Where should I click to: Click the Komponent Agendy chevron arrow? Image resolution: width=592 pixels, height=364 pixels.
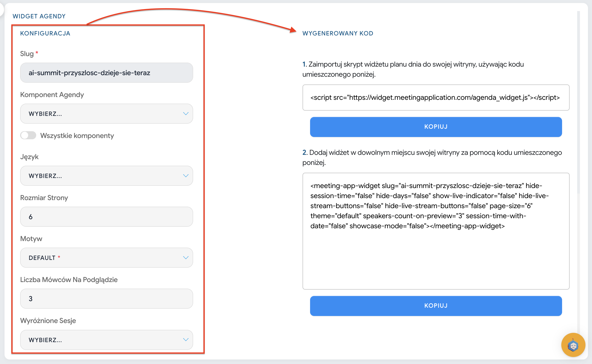coord(186,114)
